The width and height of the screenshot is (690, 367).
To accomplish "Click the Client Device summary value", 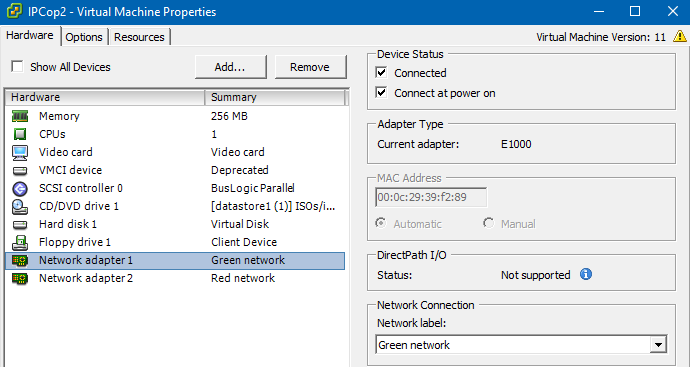I will (244, 242).
